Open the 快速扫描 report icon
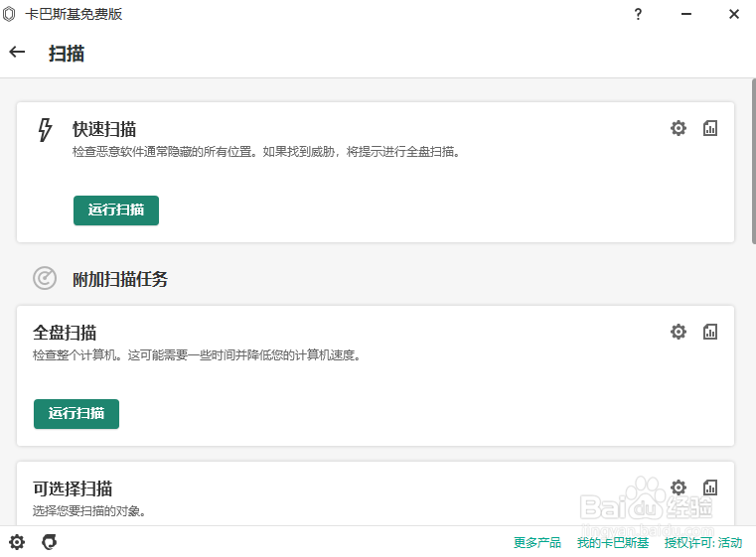 [x=709, y=128]
